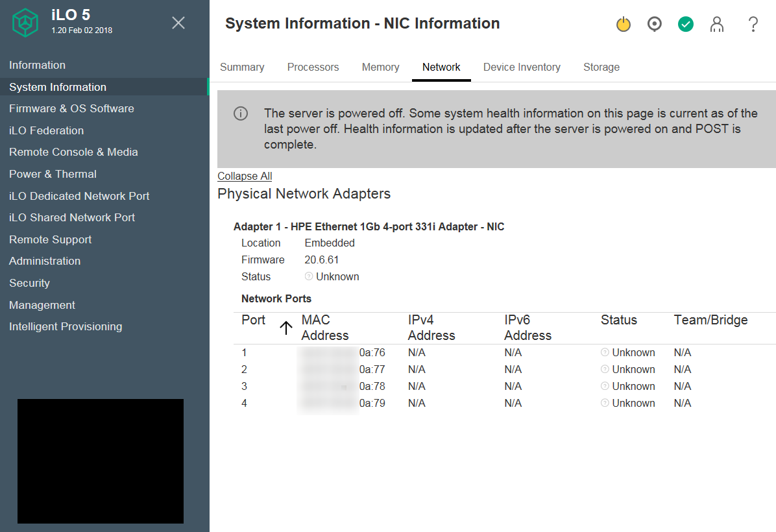The height and width of the screenshot is (532, 776).
Task: Open the help question mark icon
Action: [x=753, y=24]
